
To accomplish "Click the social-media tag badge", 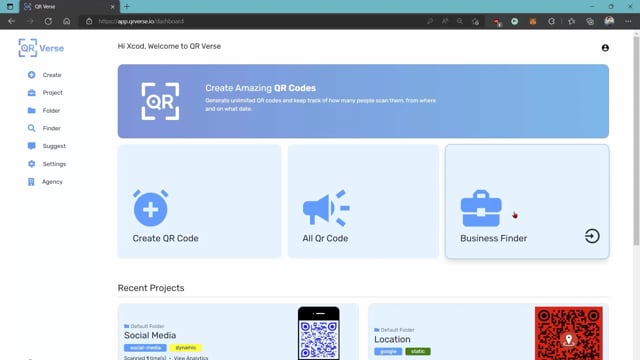I will [x=145, y=348].
